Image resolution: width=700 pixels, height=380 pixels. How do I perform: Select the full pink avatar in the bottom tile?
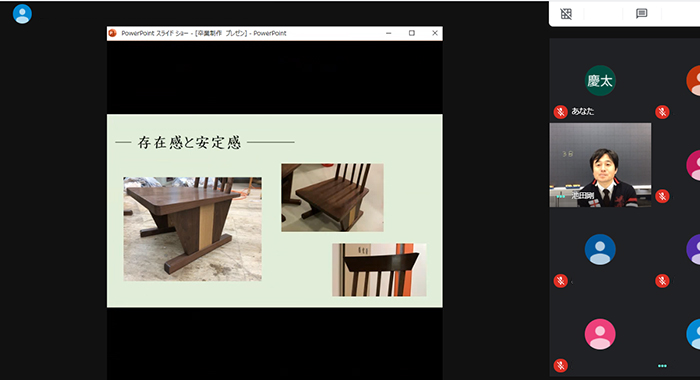pos(600,334)
